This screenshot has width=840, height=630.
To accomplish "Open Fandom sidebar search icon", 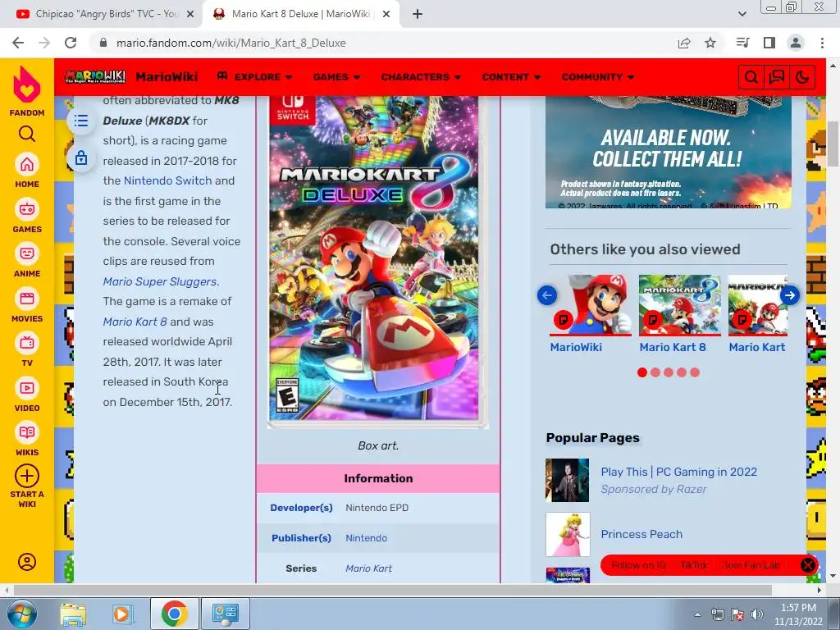I will pos(27,134).
